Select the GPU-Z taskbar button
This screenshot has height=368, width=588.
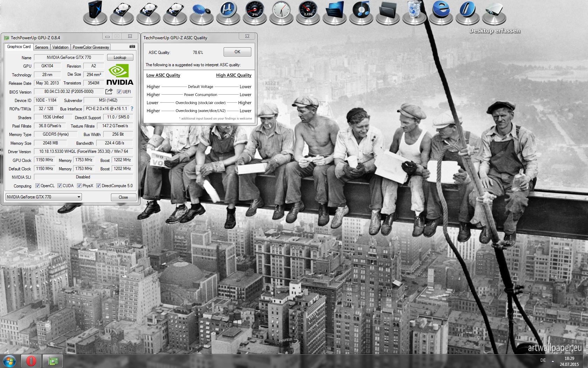pos(53,361)
